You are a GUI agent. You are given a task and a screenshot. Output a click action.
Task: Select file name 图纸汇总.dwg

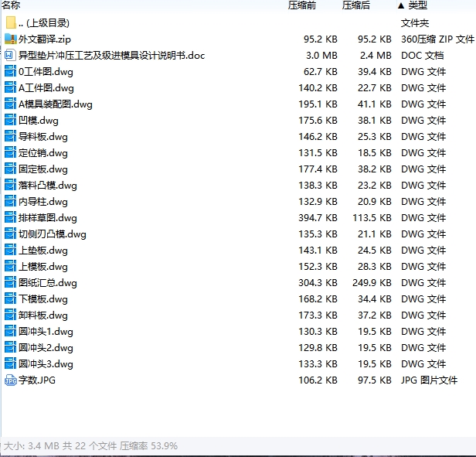tap(48, 283)
